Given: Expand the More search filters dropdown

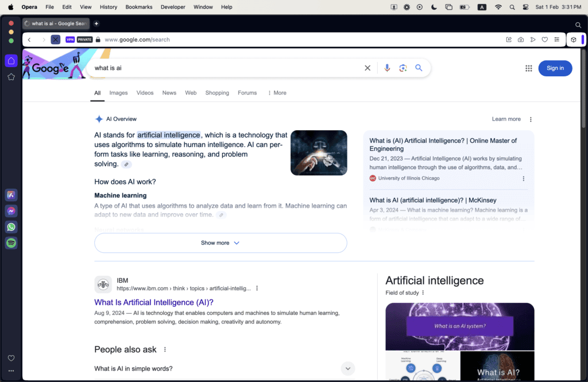Looking at the screenshot, I should (277, 93).
